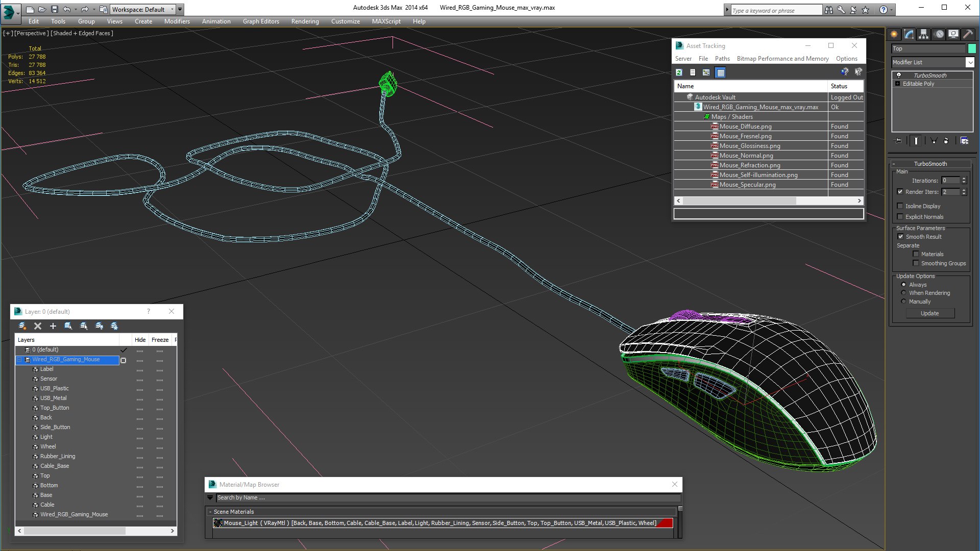Enable Isoline Display checkbox
This screenshot has width=980, height=551.
[900, 206]
